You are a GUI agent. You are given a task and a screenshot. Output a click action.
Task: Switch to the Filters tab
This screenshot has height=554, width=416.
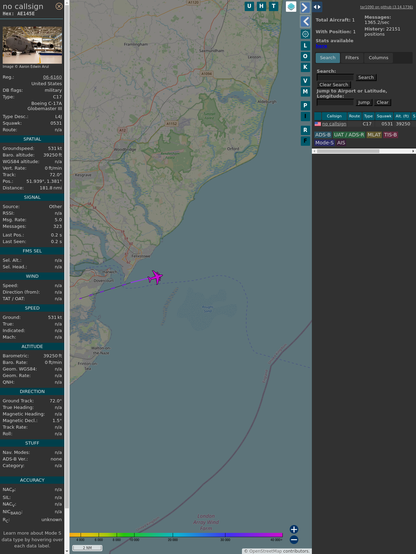click(352, 58)
